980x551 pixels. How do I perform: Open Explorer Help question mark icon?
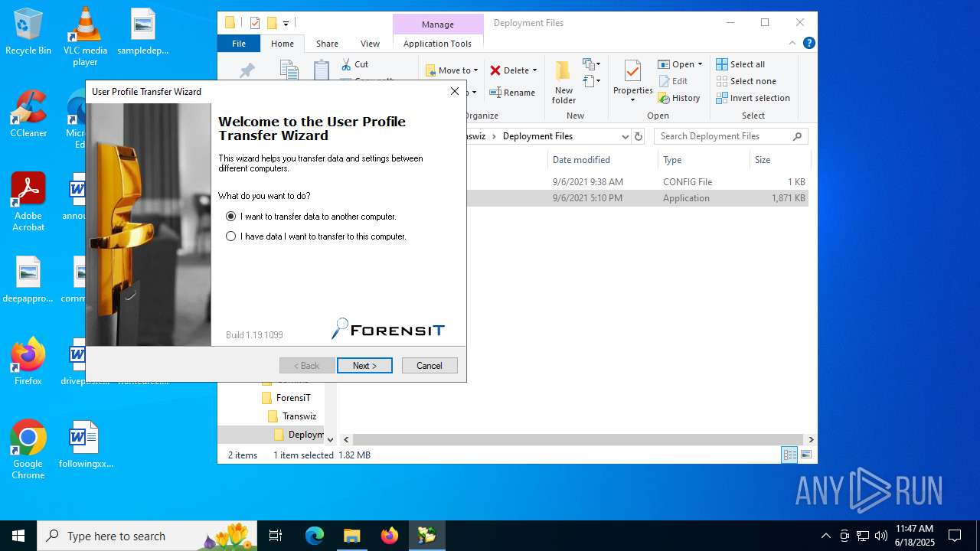808,43
